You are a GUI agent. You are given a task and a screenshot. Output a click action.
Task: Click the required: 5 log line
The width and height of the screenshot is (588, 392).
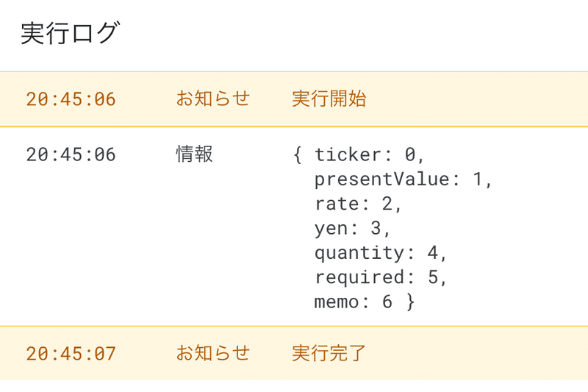click(x=380, y=277)
